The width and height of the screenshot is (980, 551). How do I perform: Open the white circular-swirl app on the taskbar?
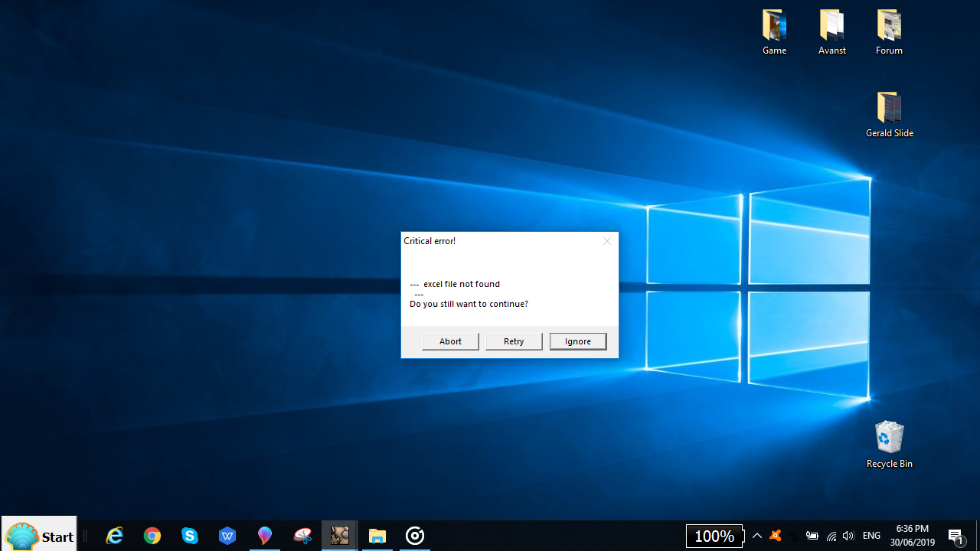pyautogui.click(x=415, y=536)
